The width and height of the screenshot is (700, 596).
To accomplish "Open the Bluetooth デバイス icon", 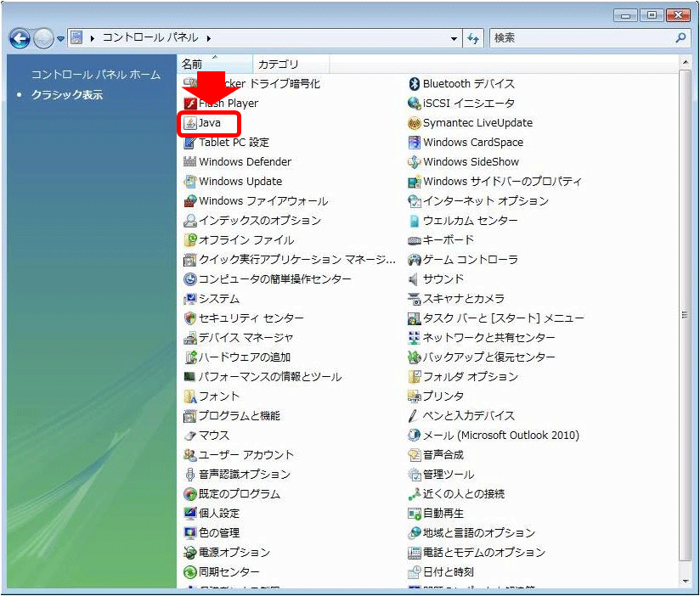I will pos(415,84).
